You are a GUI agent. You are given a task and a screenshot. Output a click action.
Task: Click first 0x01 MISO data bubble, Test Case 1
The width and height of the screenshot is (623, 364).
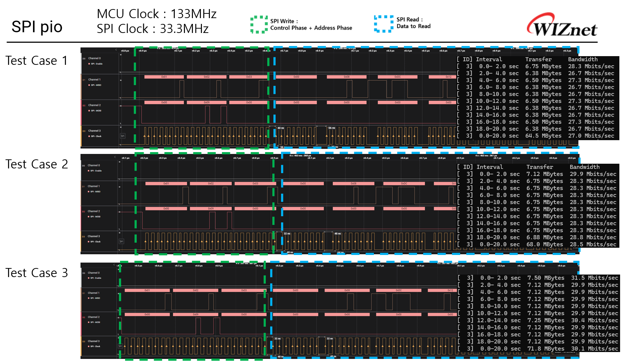pyautogui.click(x=164, y=77)
